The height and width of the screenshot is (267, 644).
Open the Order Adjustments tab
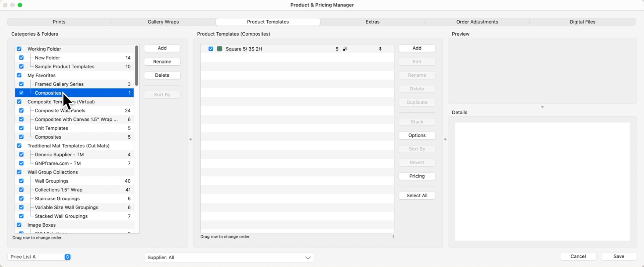(477, 22)
